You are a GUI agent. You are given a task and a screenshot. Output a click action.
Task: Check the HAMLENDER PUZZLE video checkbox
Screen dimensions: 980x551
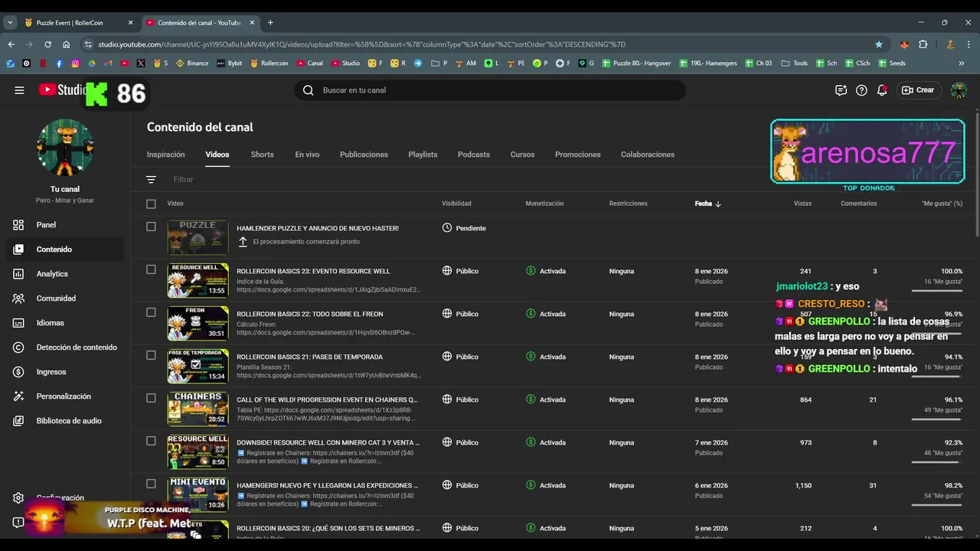coord(151,227)
